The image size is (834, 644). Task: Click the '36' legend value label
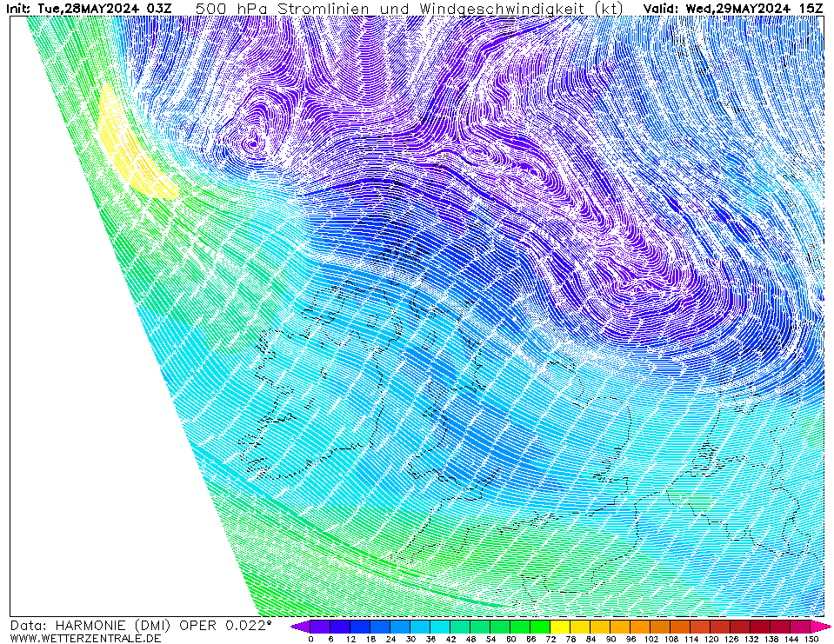point(430,639)
